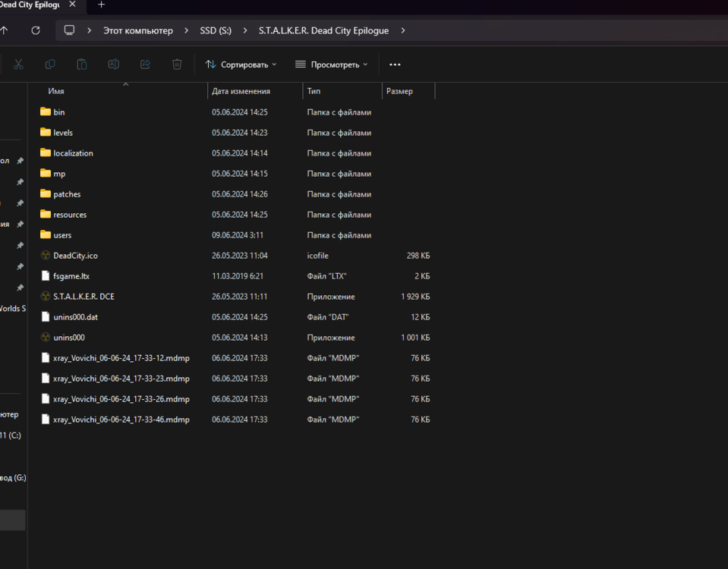This screenshot has width=728, height=569.
Task: Click the Rename icon in toolbar
Action: point(113,64)
